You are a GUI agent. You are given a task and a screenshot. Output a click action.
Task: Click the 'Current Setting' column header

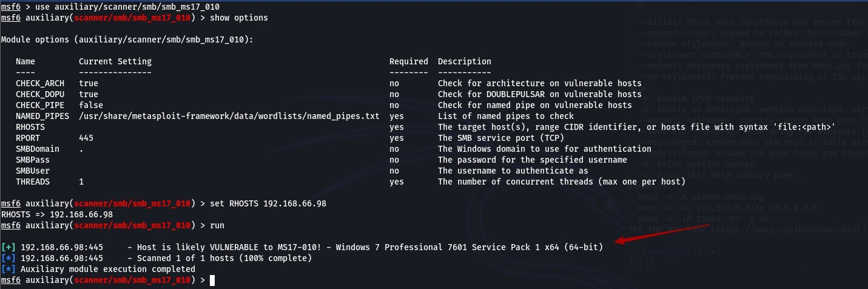click(115, 61)
